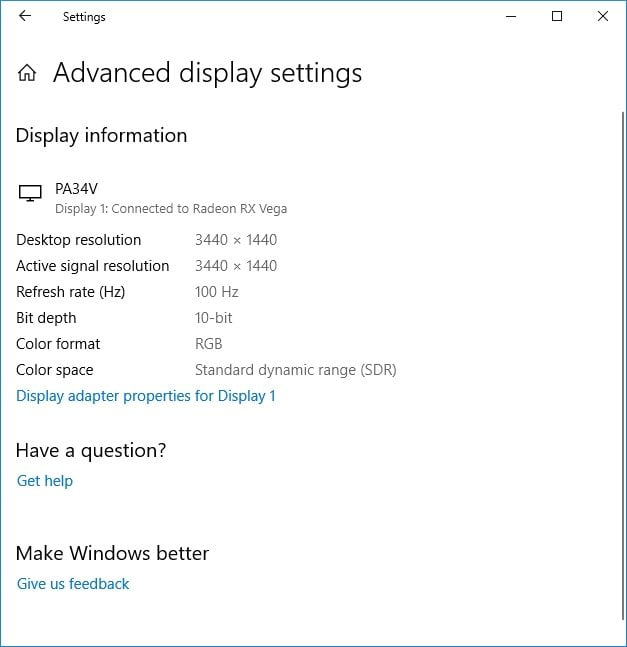This screenshot has width=627, height=647.
Task: Maximize the Settings window
Action: tap(557, 16)
